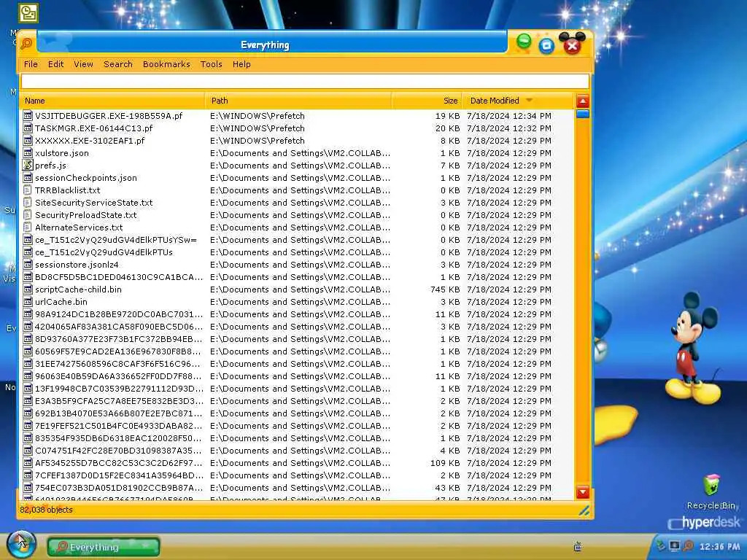Select the ce_T151c2VyQ29udGV4dElkPTUsYSw= file icon
Screen dimensions: 747x560
point(28,239)
